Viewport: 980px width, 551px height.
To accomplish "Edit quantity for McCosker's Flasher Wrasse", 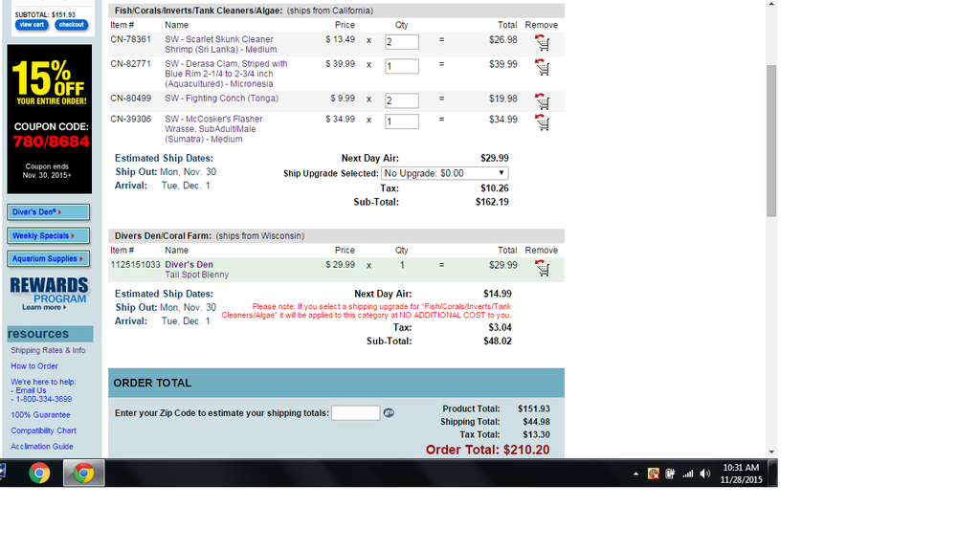I will pyautogui.click(x=402, y=121).
